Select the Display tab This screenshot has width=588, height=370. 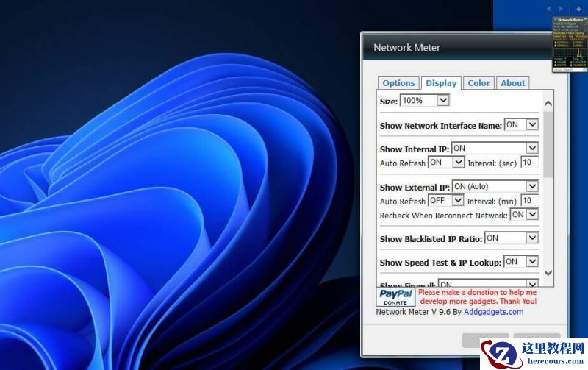coord(441,83)
